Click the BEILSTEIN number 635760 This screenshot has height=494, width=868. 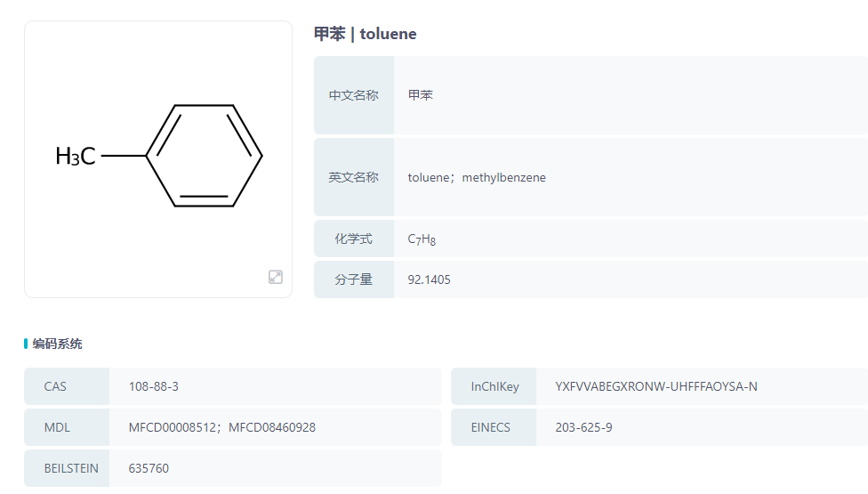(149, 468)
